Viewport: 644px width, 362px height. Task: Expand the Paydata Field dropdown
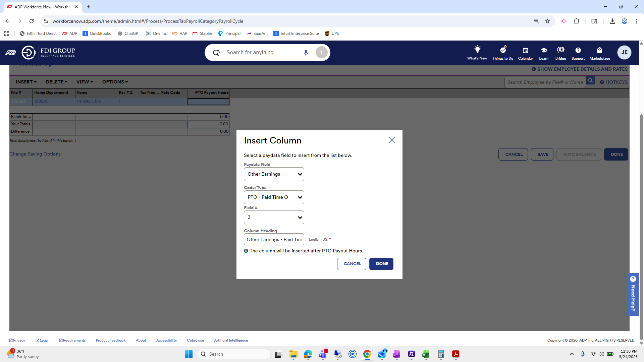click(274, 174)
